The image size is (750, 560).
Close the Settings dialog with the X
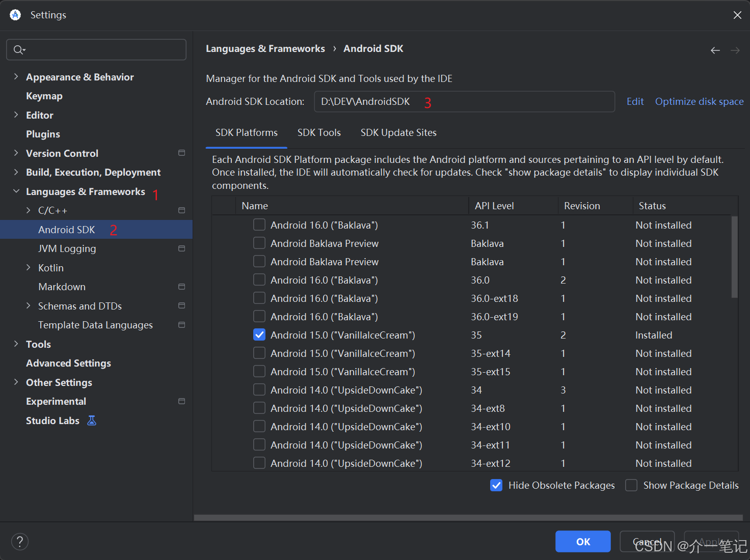point(737,15)
